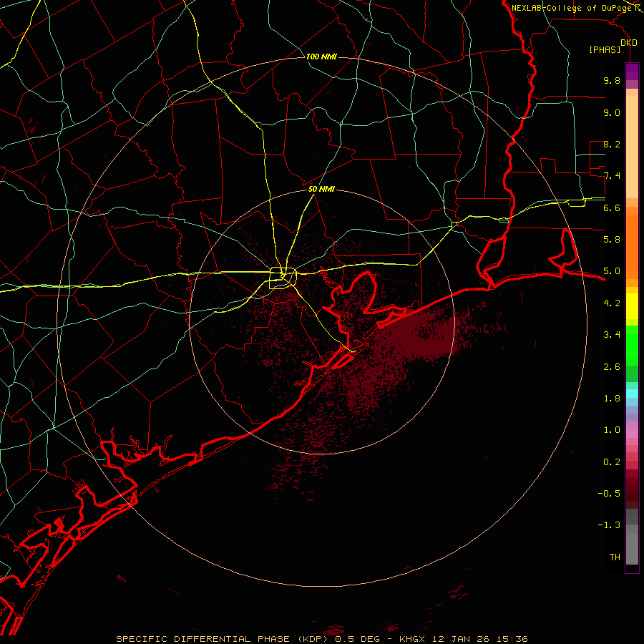Choose the 1.8 scale label

[612, 399]
